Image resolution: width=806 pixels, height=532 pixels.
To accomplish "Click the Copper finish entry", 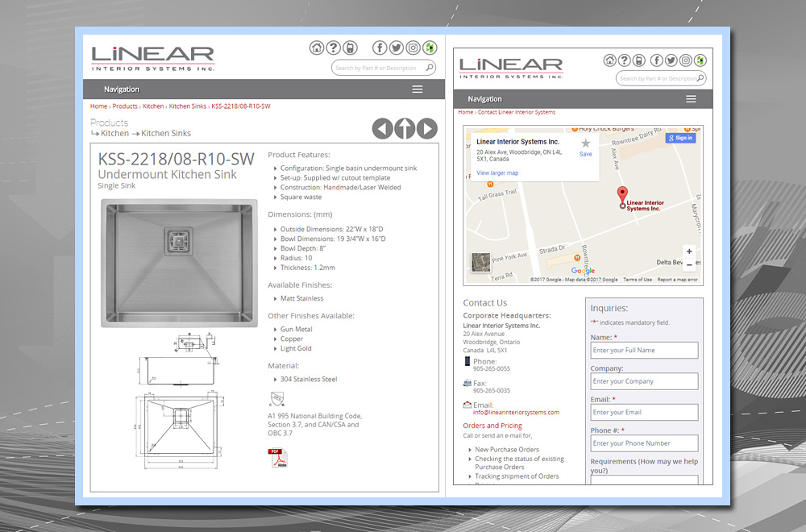I will point(292,339).
